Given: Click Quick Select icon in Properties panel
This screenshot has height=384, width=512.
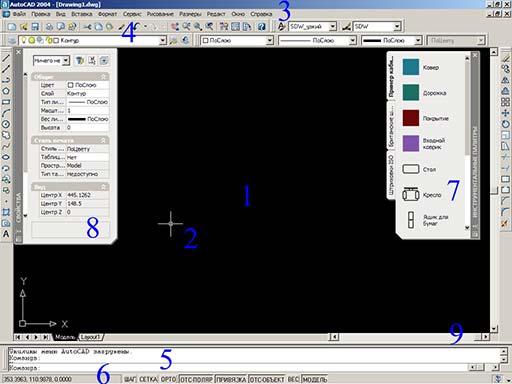Looking at the screenshot, I should pos(80,60).
